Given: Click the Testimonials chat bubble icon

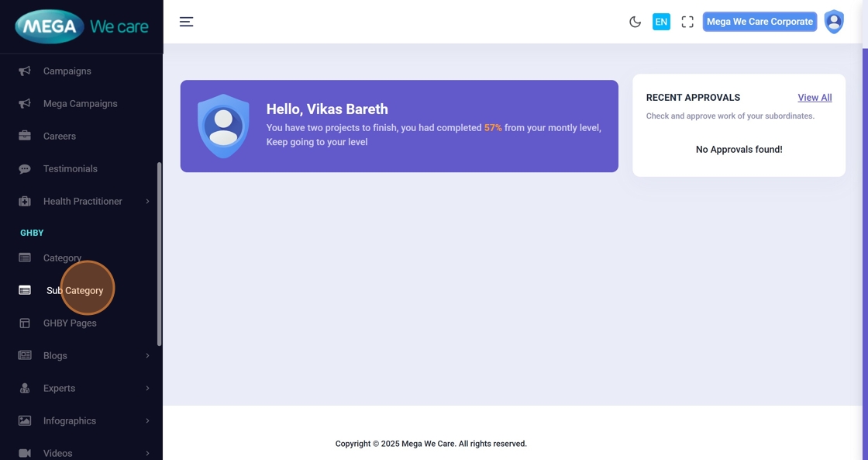Looking at the screenshot, I should coord(25,169).
